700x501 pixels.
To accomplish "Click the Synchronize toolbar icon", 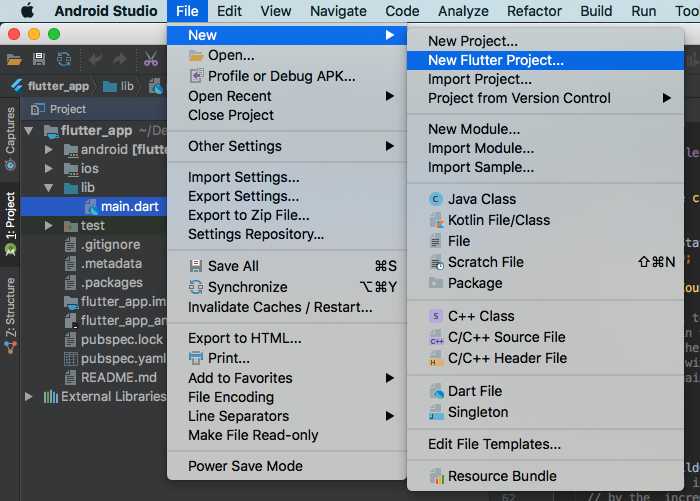I will [x=64, y=59].
